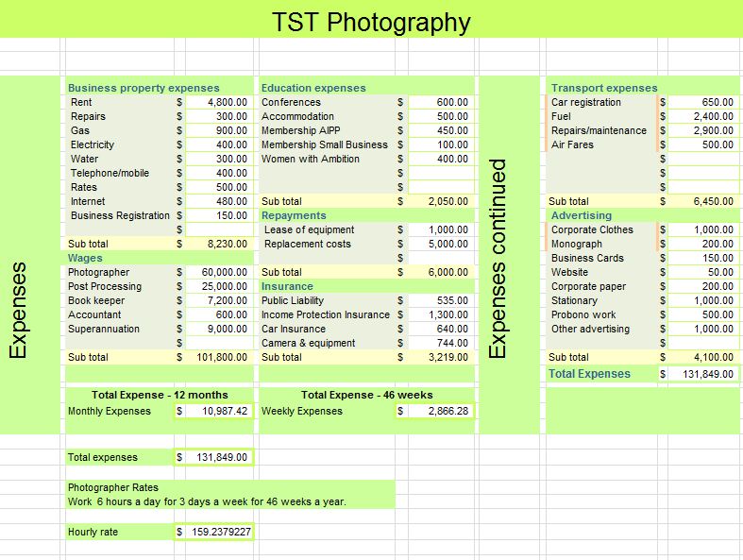Screen dimensions: 743x560
Task: Select the Water label cell
Action: [x=120, y=159]
